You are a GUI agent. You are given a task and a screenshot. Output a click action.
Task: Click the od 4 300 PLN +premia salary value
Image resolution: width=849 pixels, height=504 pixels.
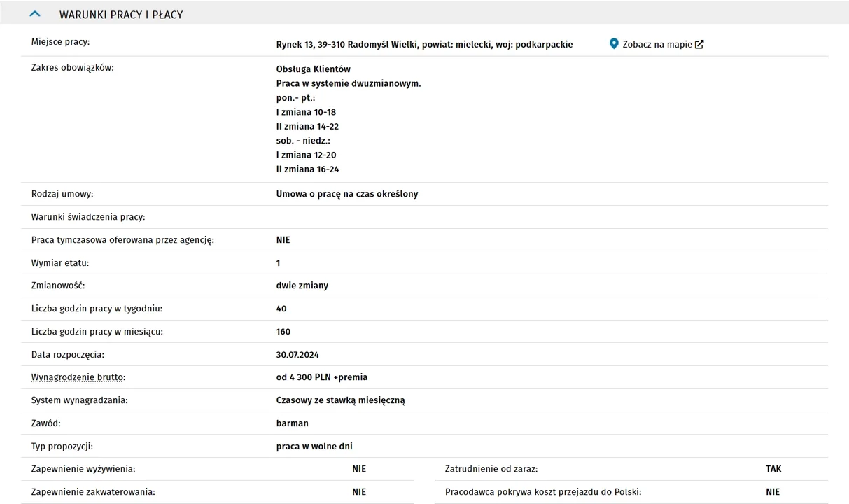[x=322, y=377]
